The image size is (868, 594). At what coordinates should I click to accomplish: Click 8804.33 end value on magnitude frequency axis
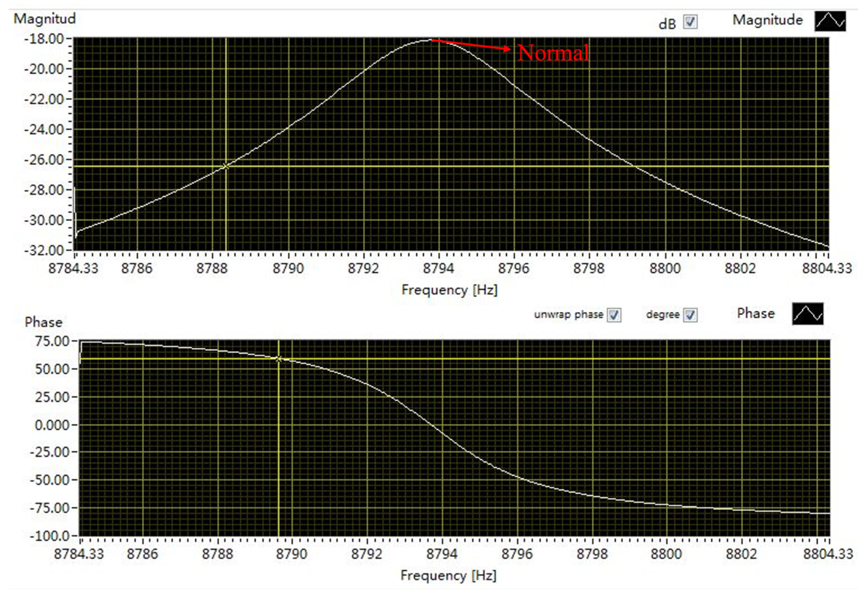click(827, 269)
